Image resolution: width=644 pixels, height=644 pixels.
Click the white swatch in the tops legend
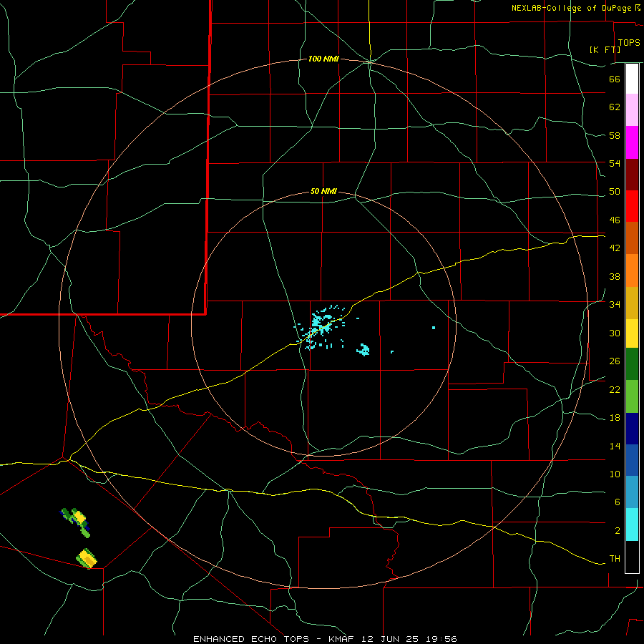click(632, 79)
